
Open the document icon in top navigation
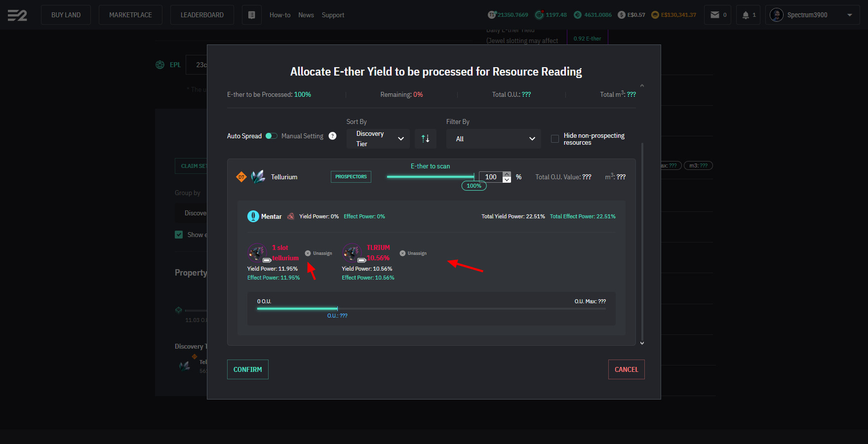click(x=251, y=15)
